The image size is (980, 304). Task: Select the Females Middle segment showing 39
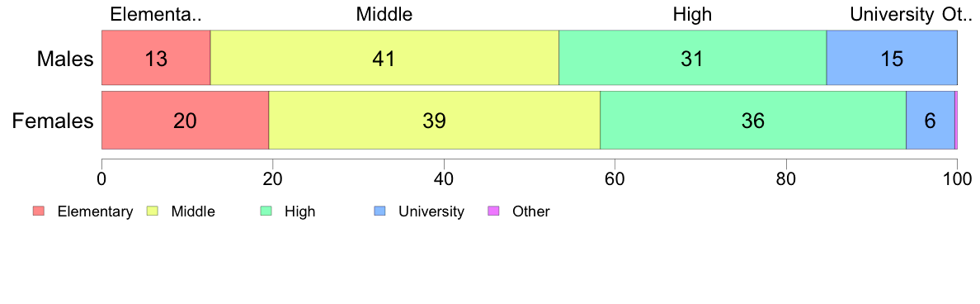[x=435, y=120]
